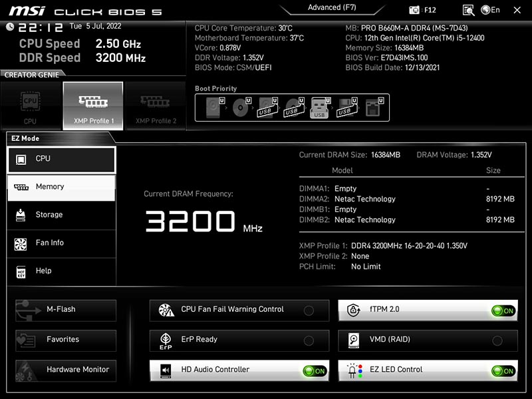532x399 pixels.
Task: Take a screenshot with the F12 camera icon
Action: coord(414,10)
